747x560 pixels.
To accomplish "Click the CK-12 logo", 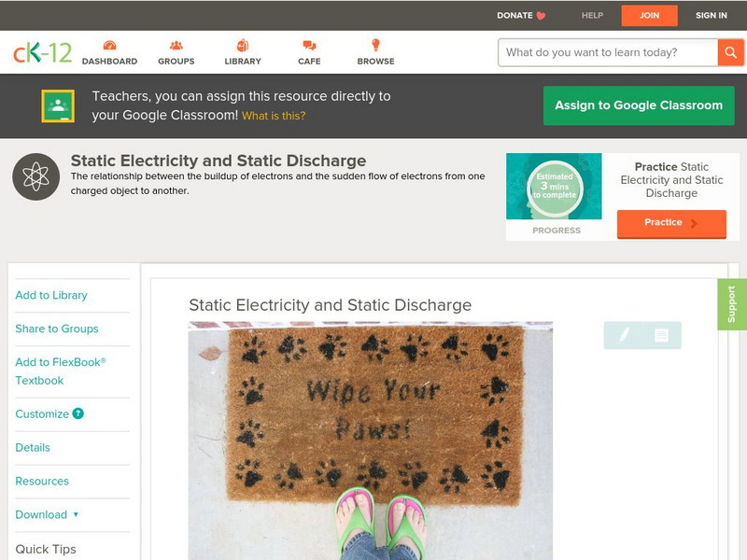I will tap(42, 52).
